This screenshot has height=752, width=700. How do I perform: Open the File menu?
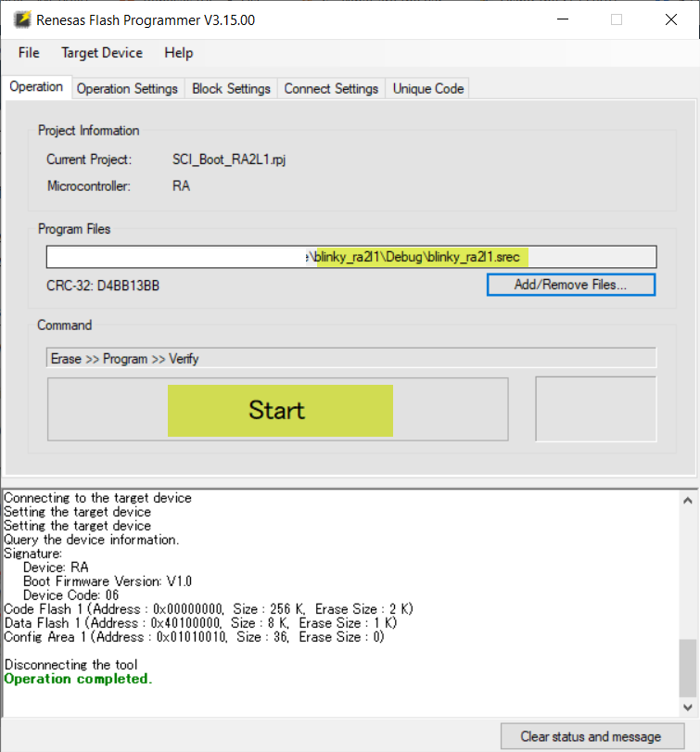pyautogui.click(x=29, y=53)
